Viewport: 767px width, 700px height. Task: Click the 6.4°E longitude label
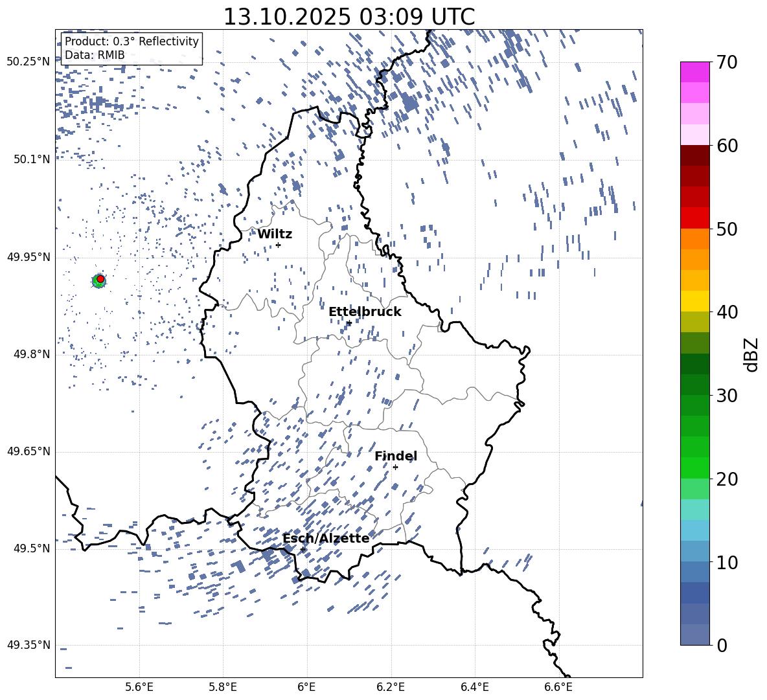click(475, 687)
